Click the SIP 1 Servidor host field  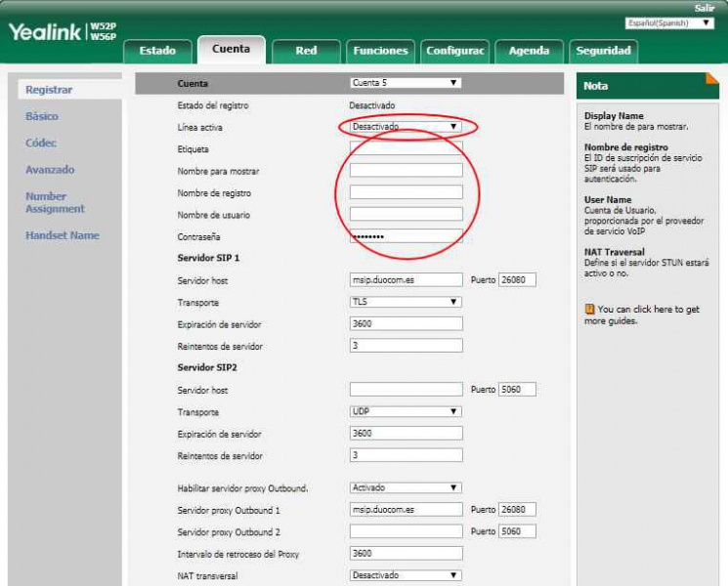coord(406,280)
